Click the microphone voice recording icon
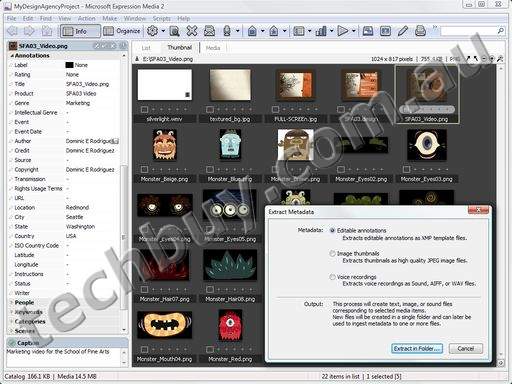 (x=227, y=31)
